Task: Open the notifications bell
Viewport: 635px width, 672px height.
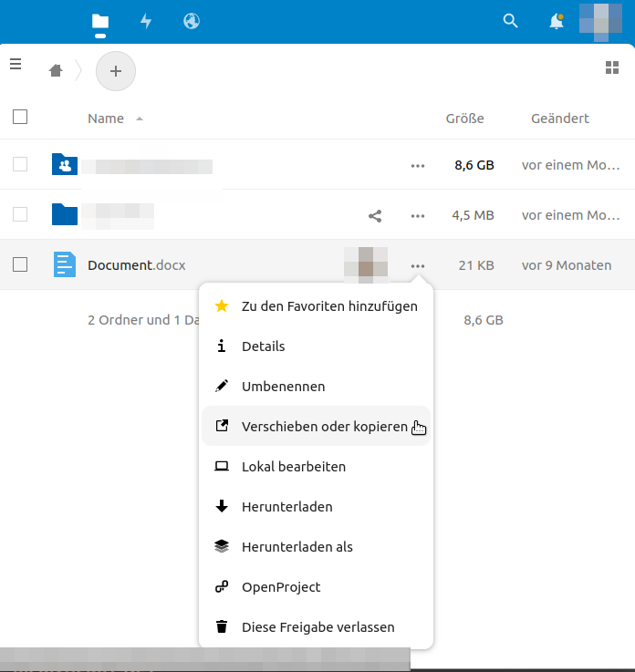Action: point(557,22)
